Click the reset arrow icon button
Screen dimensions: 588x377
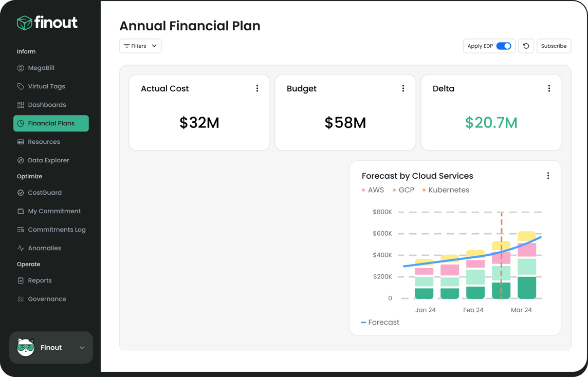pos(526,46)
